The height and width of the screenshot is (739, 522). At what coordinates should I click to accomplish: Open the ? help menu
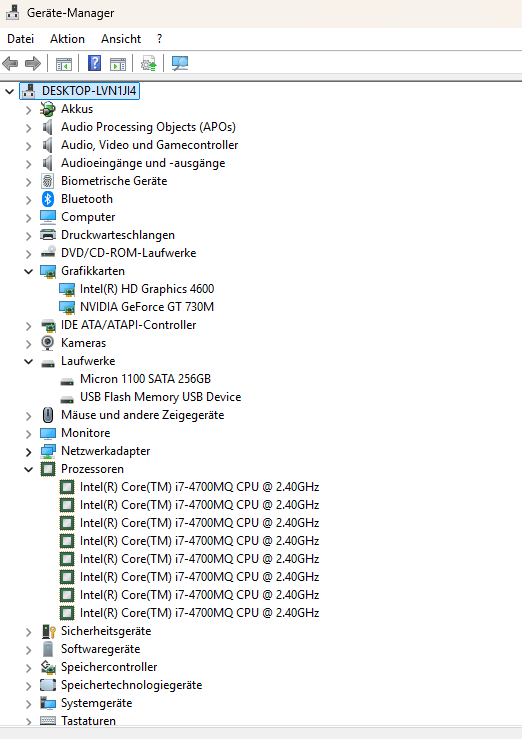[x=160, y=39]
